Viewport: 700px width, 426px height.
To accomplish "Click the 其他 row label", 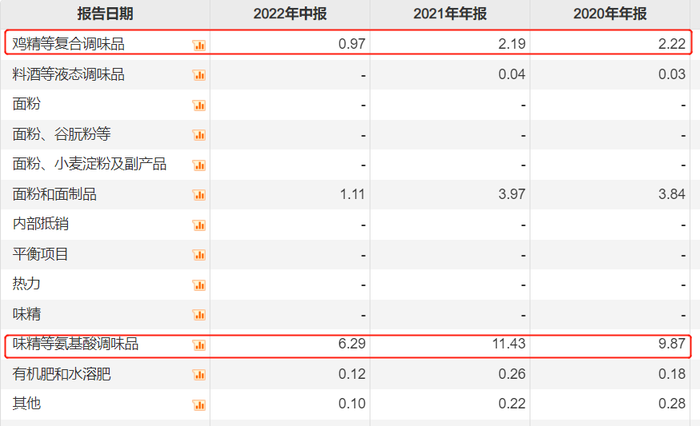I will (26, 404).
